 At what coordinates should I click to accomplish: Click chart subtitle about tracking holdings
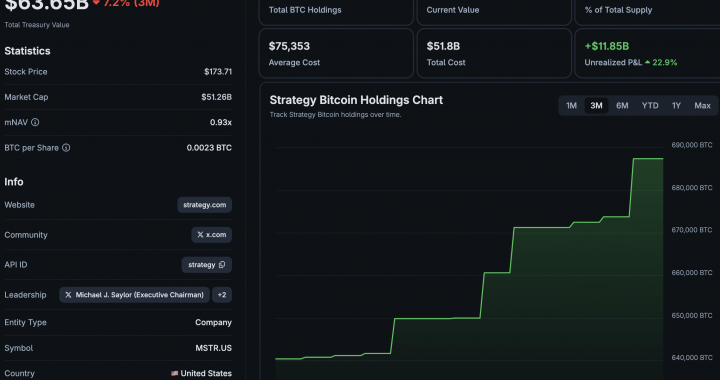335,115
